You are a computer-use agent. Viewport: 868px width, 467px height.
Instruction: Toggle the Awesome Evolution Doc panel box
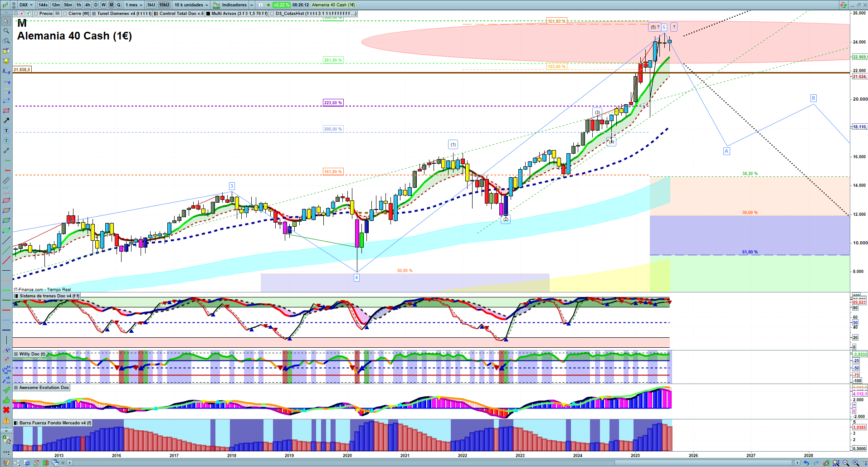(x=16, y=388)
